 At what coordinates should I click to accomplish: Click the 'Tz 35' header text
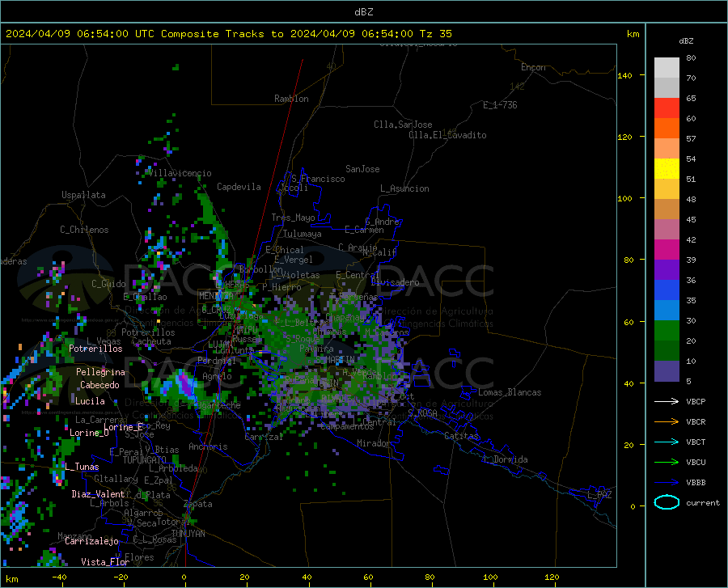(435, 34)
